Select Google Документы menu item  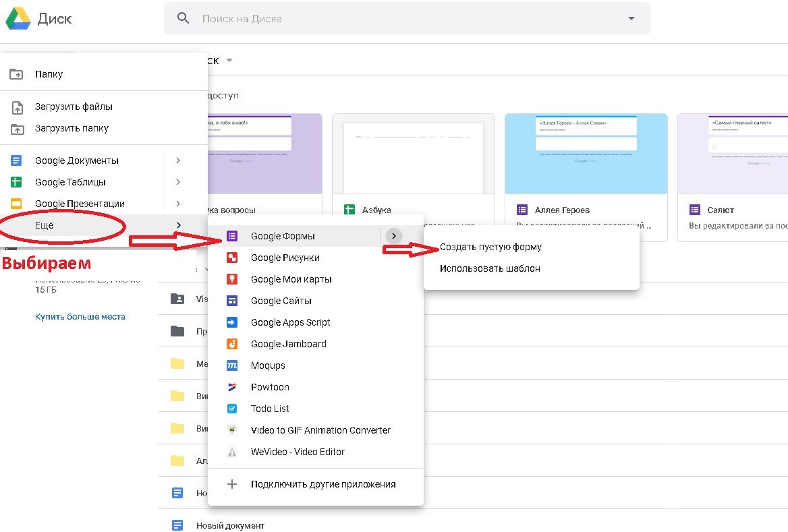(103, 160)
